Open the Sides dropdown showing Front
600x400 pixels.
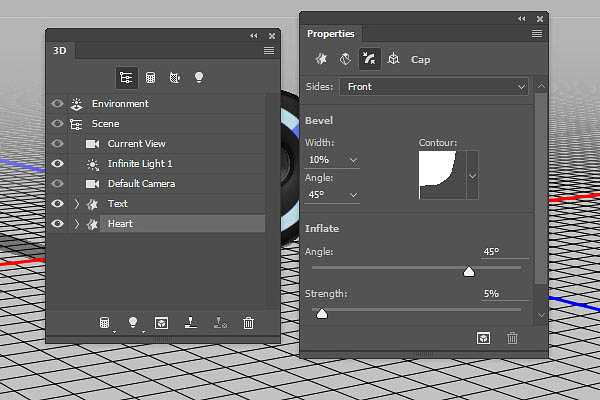[x=434, y=87]
